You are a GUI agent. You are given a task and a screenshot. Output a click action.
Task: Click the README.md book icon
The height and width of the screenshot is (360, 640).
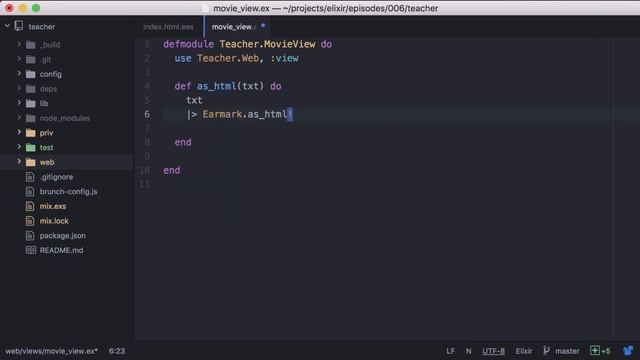(31, 250)
